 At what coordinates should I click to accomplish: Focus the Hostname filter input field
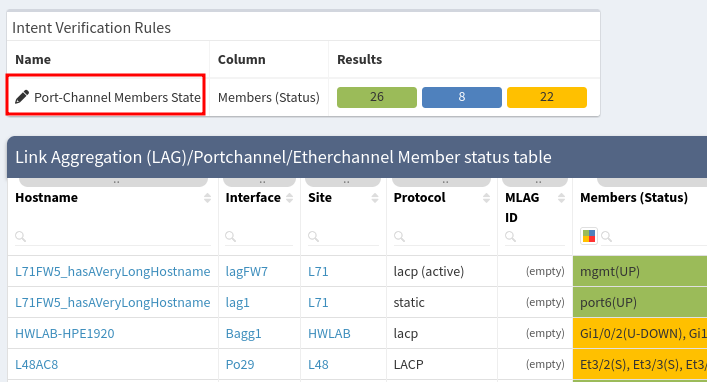click(x=113, y=236)
